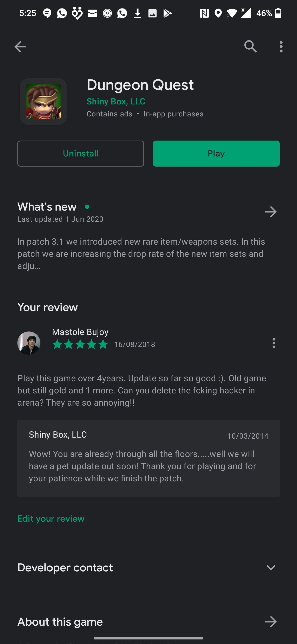This screenshot has width=297, height=644.
Task: Open What's new section heading
Action: [x=47, y=207]
